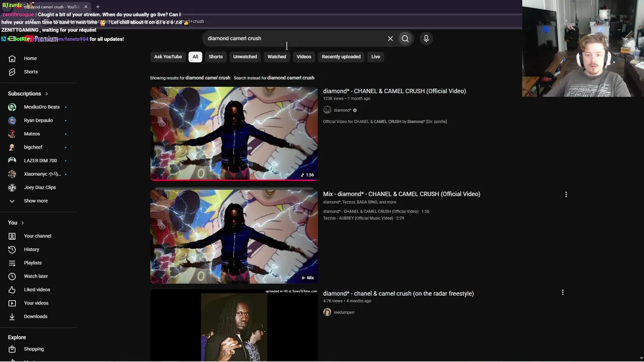Open Playlists sidebar icon

tap(12, 263)
